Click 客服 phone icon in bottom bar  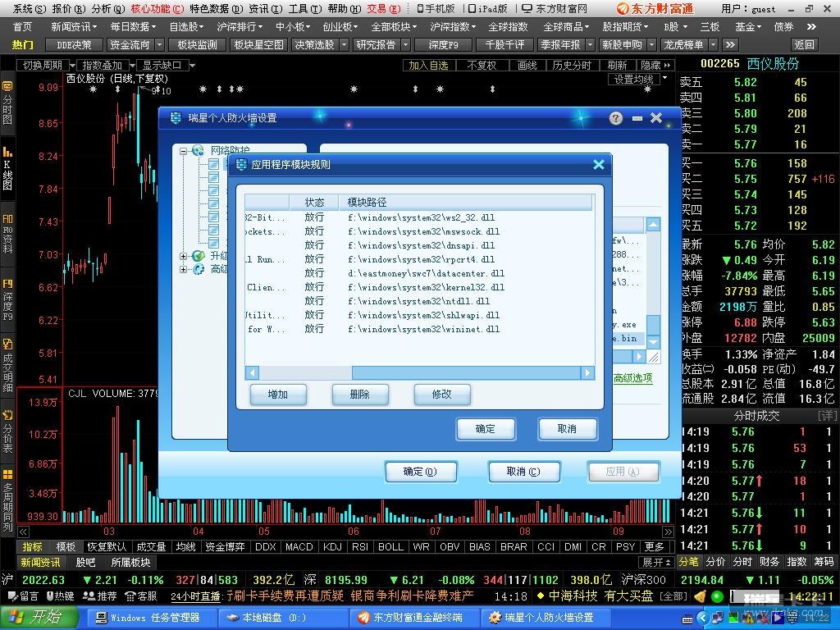point(130,596)
